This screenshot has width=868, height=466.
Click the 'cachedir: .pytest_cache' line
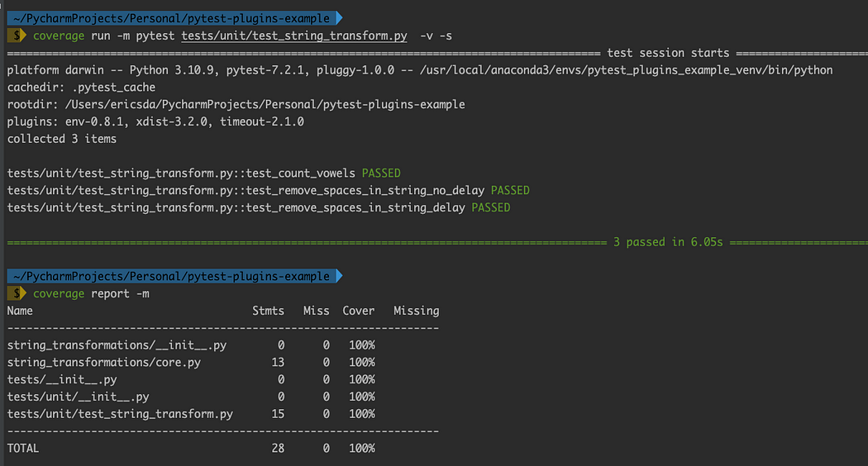coord(81,88)
